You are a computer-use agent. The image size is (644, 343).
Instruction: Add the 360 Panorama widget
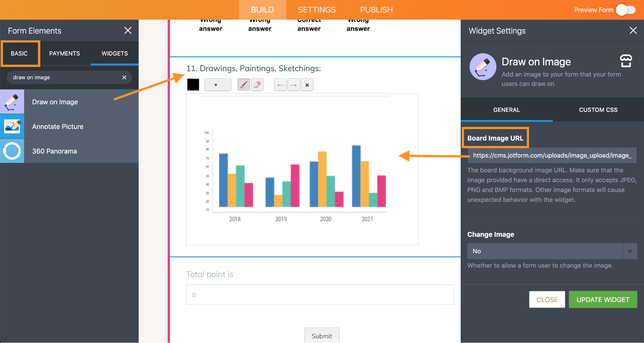(69, 151)
